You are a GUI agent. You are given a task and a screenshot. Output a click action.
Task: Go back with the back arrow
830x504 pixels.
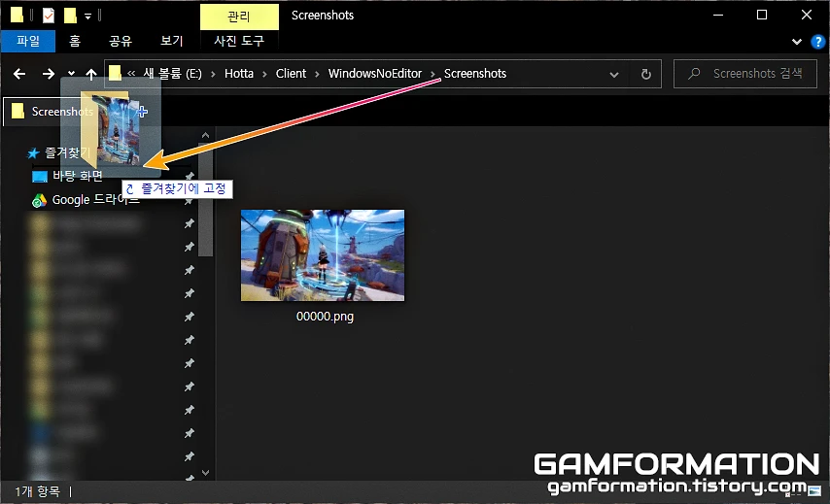19,74
